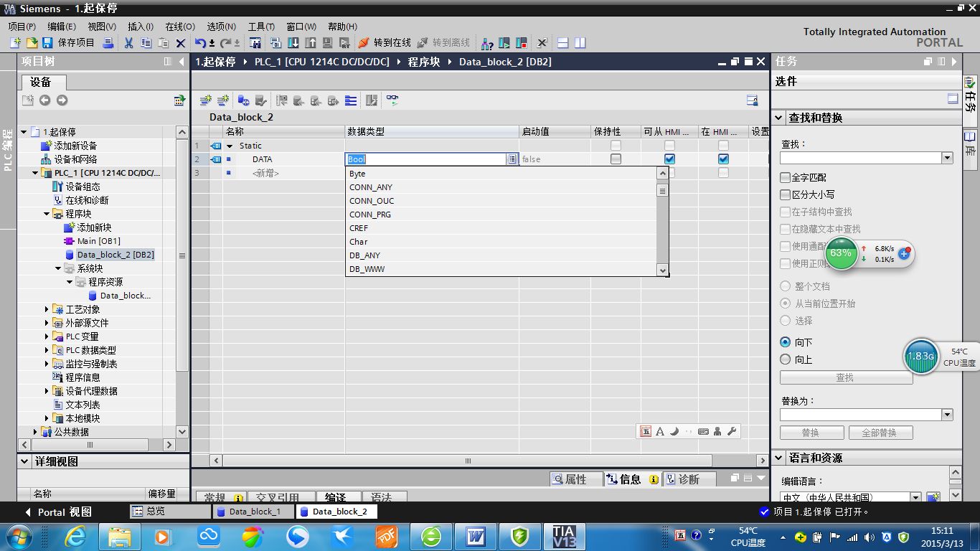
Task: Open the editing language dropdown
Action: point(915,497)
